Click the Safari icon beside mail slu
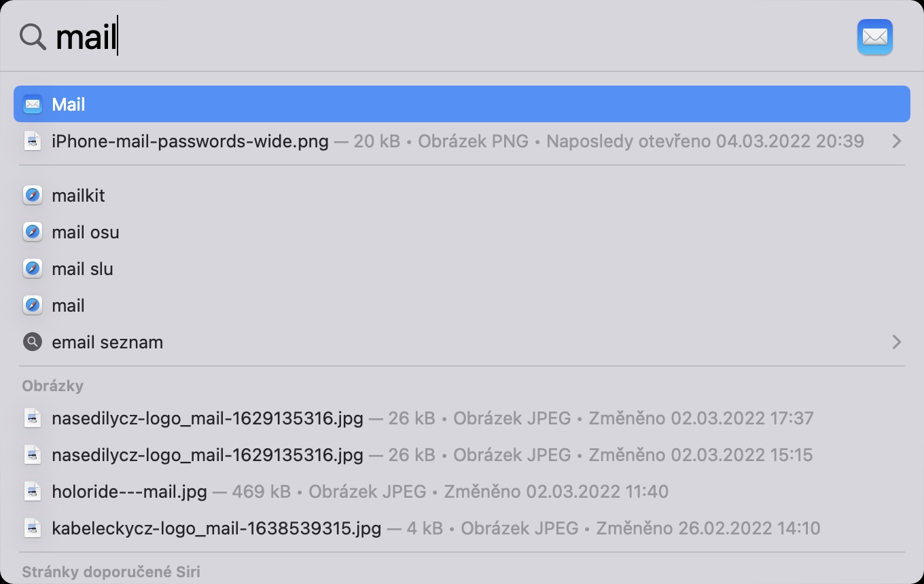The width and height of the screenshot is (924, 584). coord(32,269)
